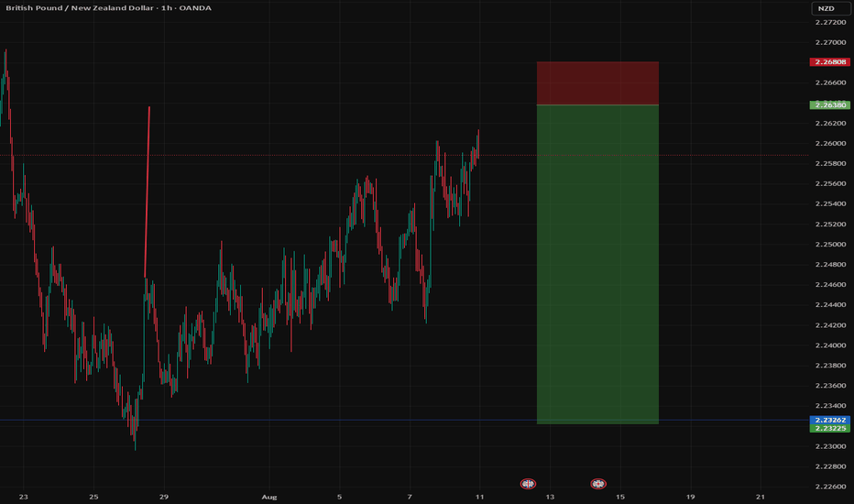854x504 pixels.
Task: Click the 2.22600 price axis label
Action: pos(830,487)
